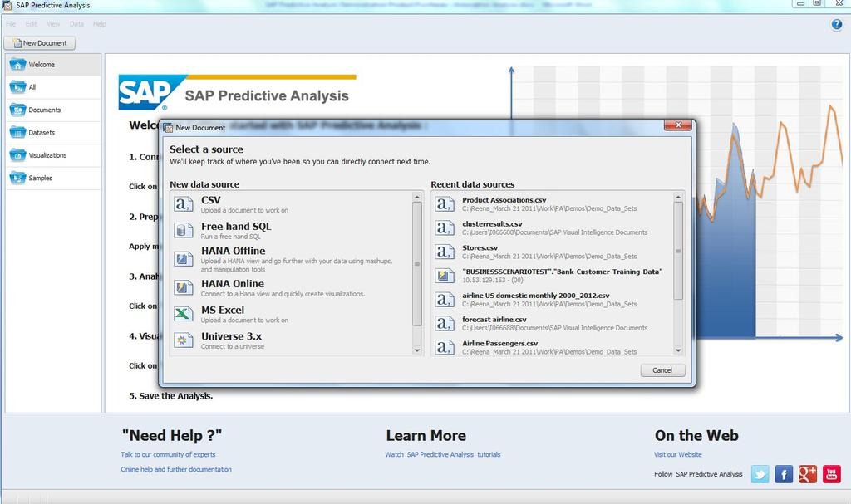Click the New data source scrollbar thumb

[x=417, y=264]
